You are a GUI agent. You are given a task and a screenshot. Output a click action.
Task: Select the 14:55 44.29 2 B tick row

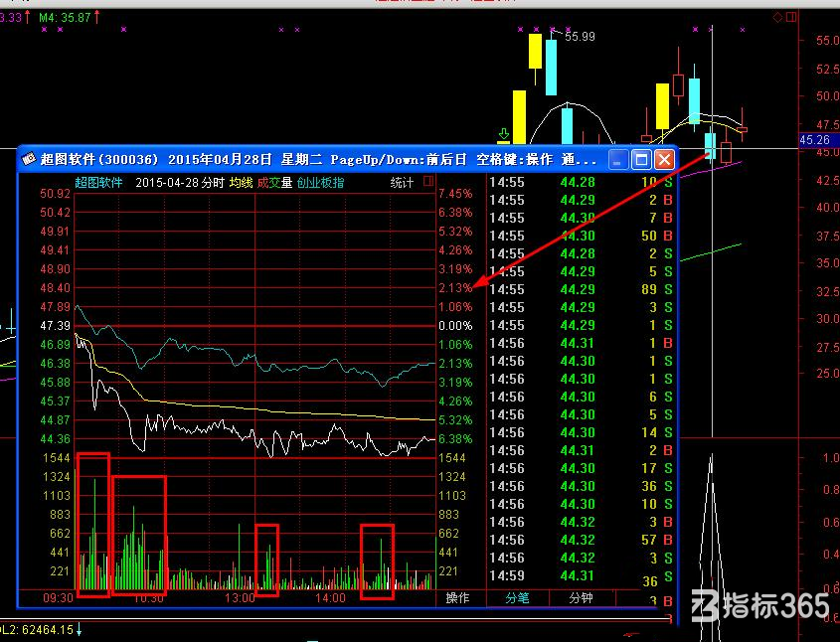[x=582, y=201]
